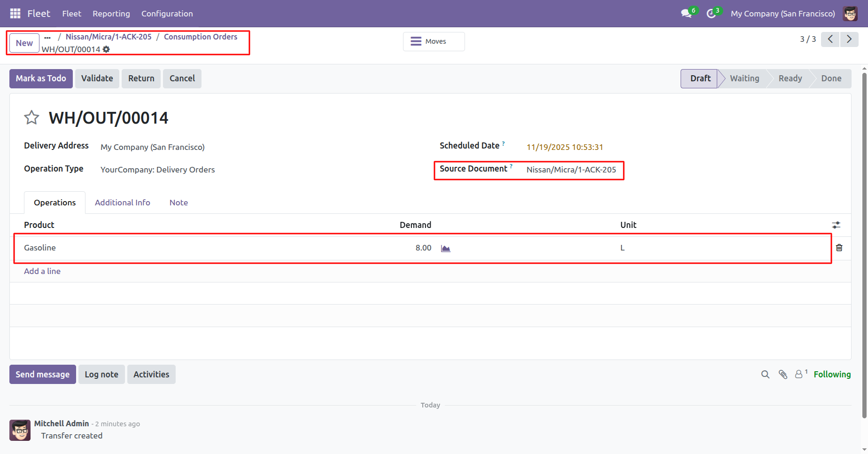Open the Moves smart button
This screenshot has width=868, height=454.
pos(434,41)
